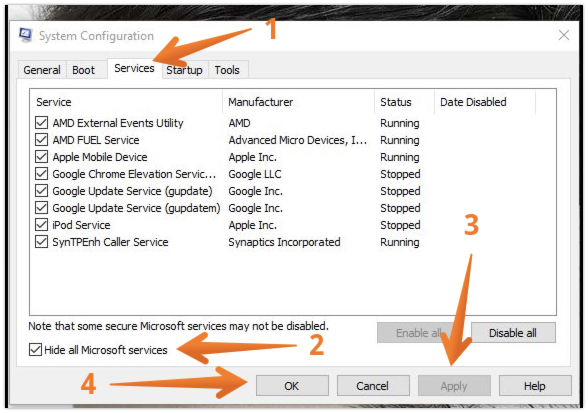The width and height of the screenshot is (588, 413).
Task: Click the Enable all button
Action: point(419,333)
